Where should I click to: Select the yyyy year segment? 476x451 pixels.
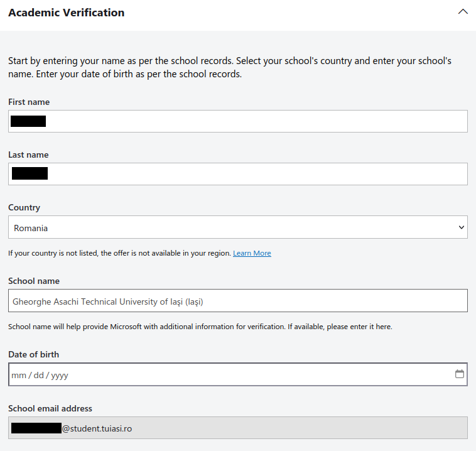coord(60,375)
